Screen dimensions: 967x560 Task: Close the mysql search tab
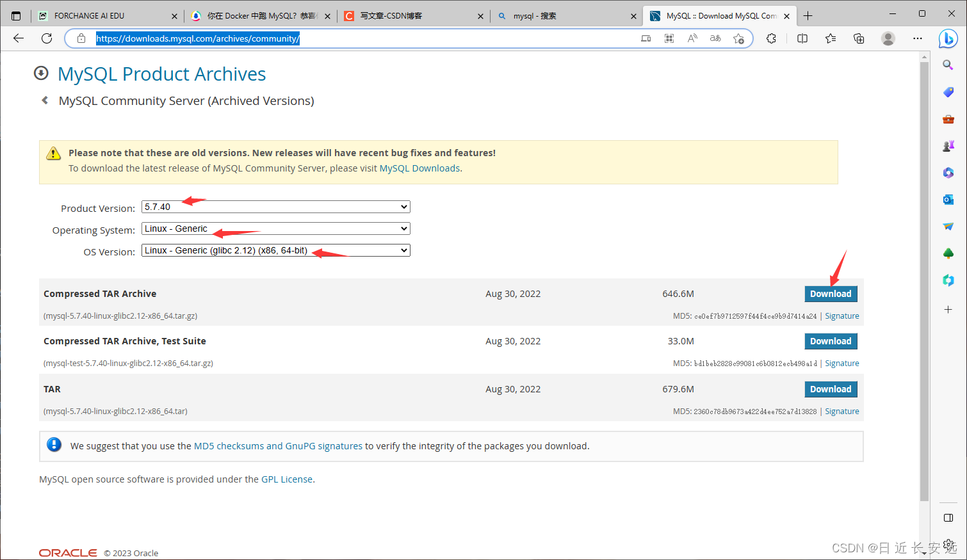(633, 17)
